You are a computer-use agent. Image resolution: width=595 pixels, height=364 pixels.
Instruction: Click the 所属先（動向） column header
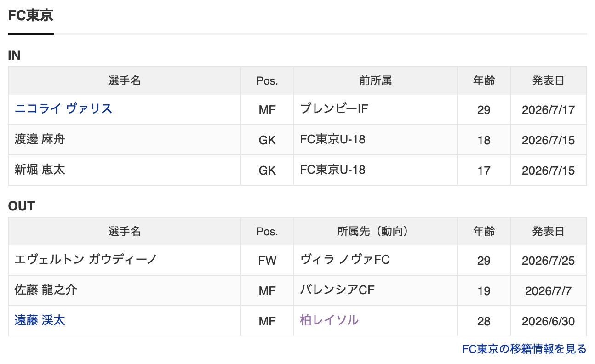tap(376, 232)
